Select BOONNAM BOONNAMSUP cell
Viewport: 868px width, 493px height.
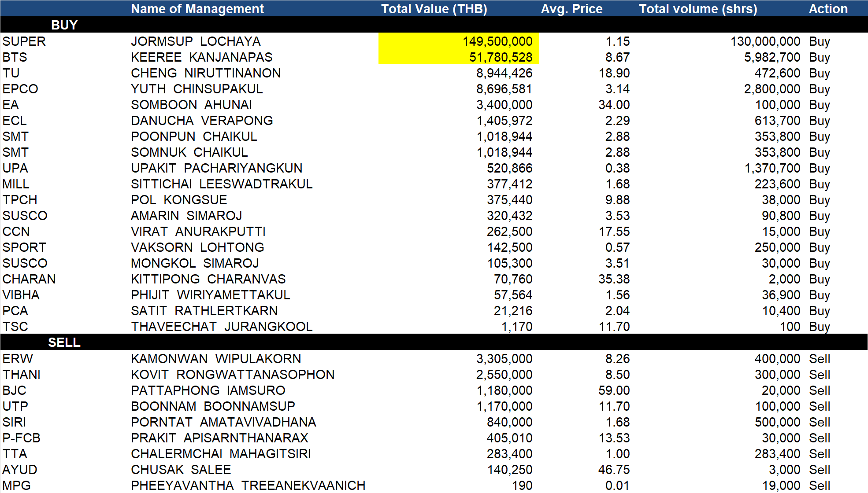pos(213,406)
